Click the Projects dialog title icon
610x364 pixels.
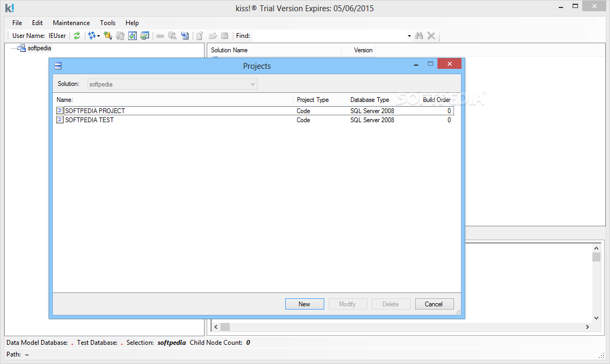[x=58, y=66]
